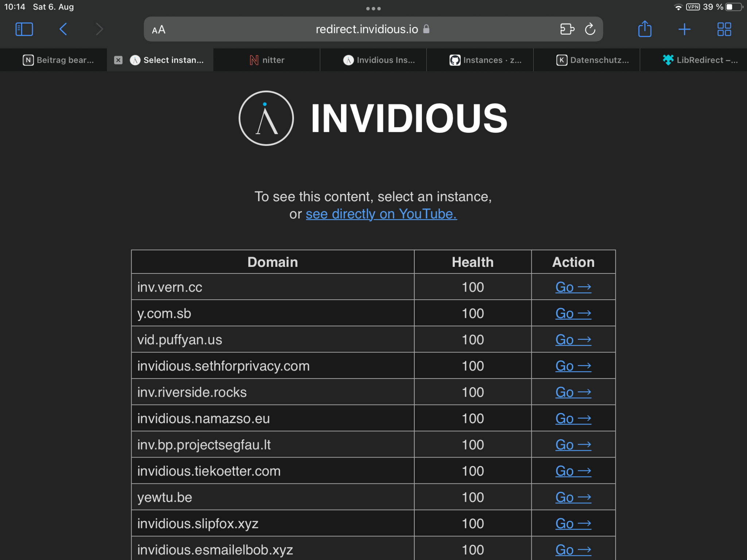Follow the Go link for inv.vern.cc
Viewport: 747px width, 560px height.
[x=573, y=287]
